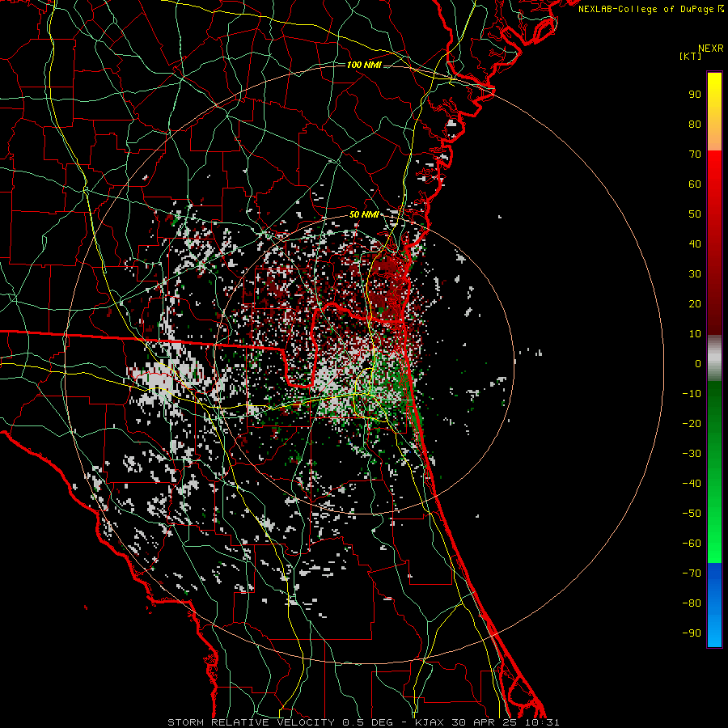Click the -60 value on velocity scale
728x728 pixels.
[x=692, y=544]
